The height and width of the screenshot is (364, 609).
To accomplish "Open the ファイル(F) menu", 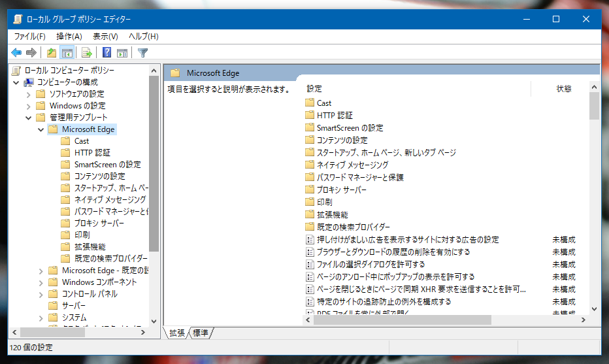I will [29, 37].
